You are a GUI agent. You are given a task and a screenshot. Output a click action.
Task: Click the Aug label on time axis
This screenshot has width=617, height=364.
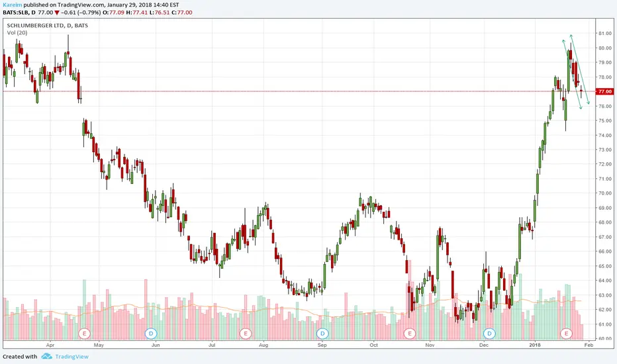(263, 345)
